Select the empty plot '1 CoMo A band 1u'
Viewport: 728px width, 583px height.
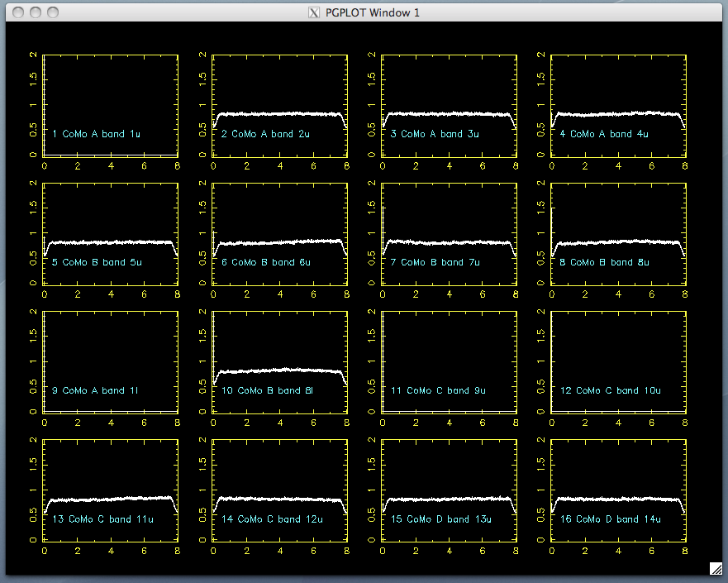[111, 105]
